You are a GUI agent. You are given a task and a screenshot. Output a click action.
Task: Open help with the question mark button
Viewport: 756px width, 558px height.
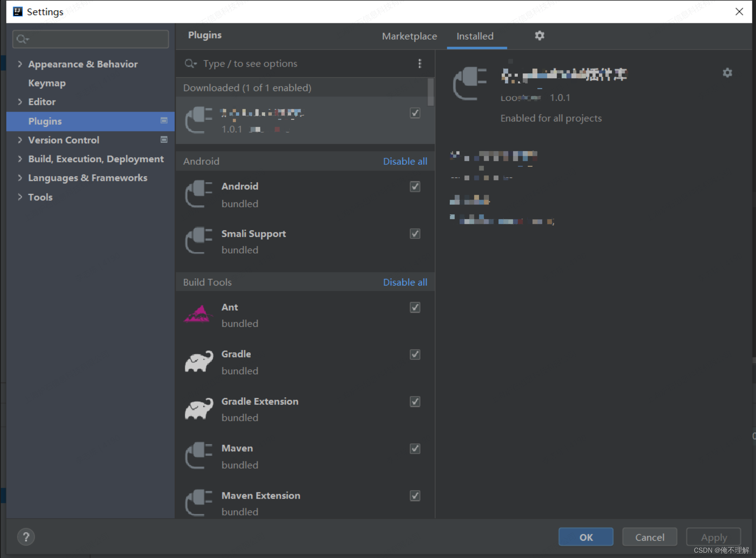[26, 537]
